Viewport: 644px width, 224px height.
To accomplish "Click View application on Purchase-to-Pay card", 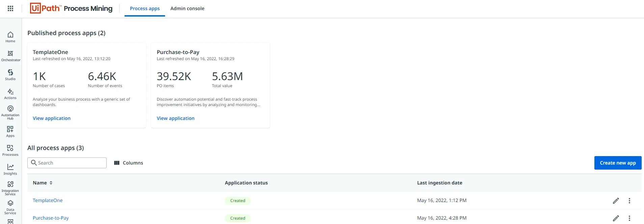I will point(176,118).
